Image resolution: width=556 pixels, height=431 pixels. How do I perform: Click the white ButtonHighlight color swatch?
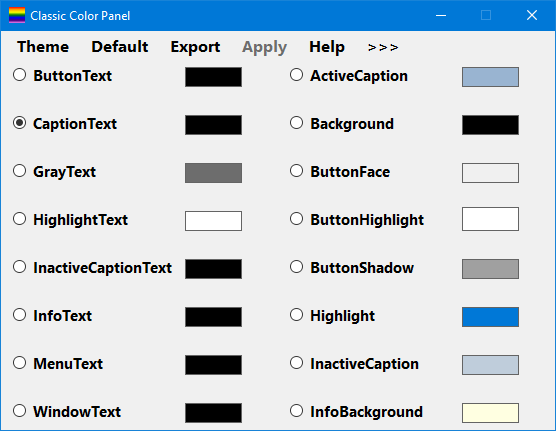[x=490, y=219]
